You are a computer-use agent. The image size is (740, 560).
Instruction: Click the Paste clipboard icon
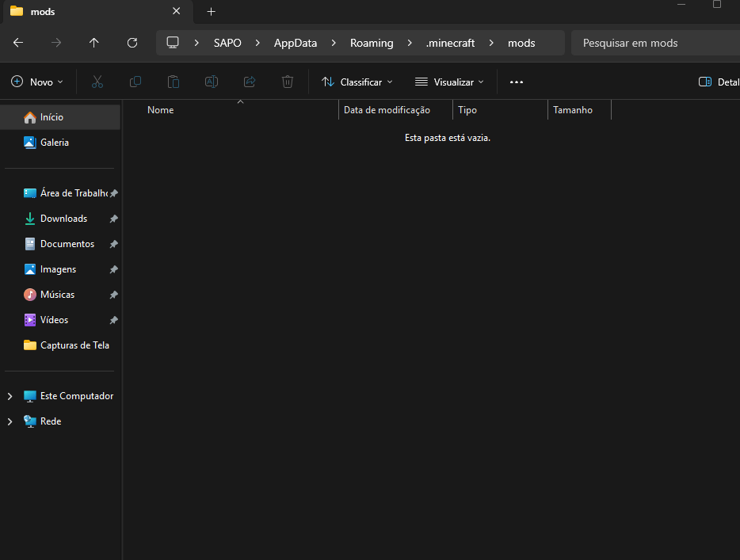[x=174, y=82]
